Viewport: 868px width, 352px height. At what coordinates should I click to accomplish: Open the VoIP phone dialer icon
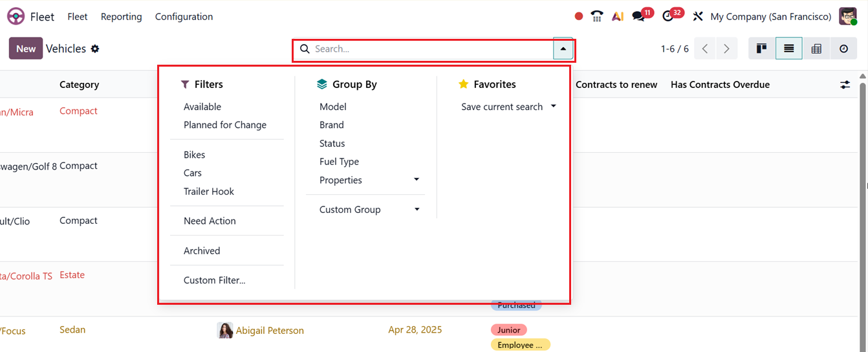597,16
